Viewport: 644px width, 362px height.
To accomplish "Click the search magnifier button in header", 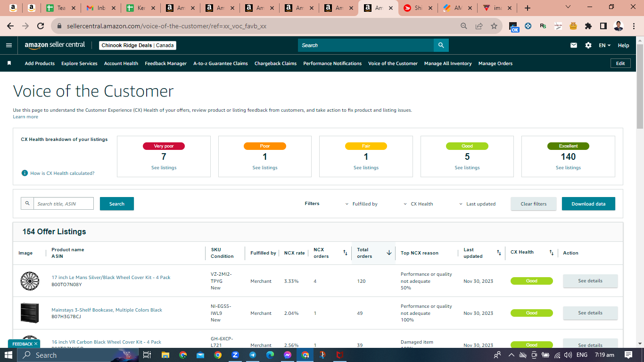I will 441,45.
